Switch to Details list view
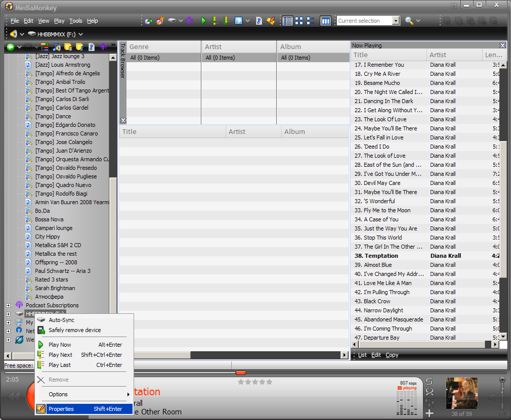511x420 pixels. pos(287,21)
